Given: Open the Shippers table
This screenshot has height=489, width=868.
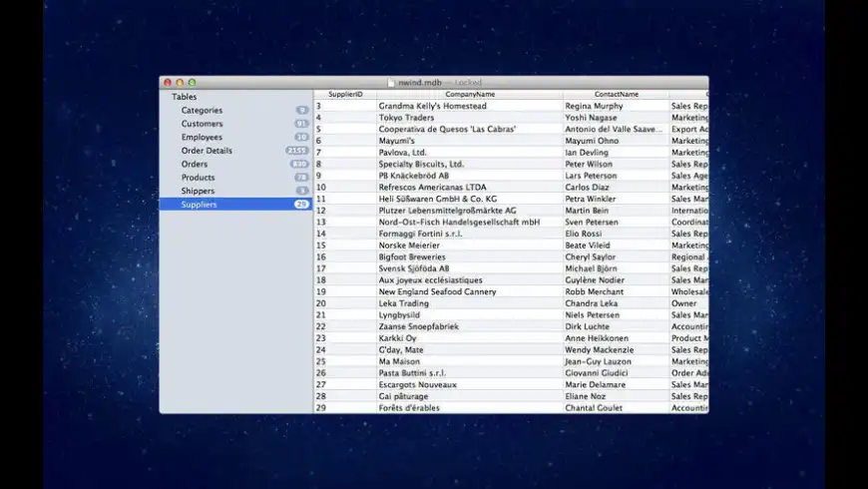Looking at the screenshot, I should tap(198, 191).
